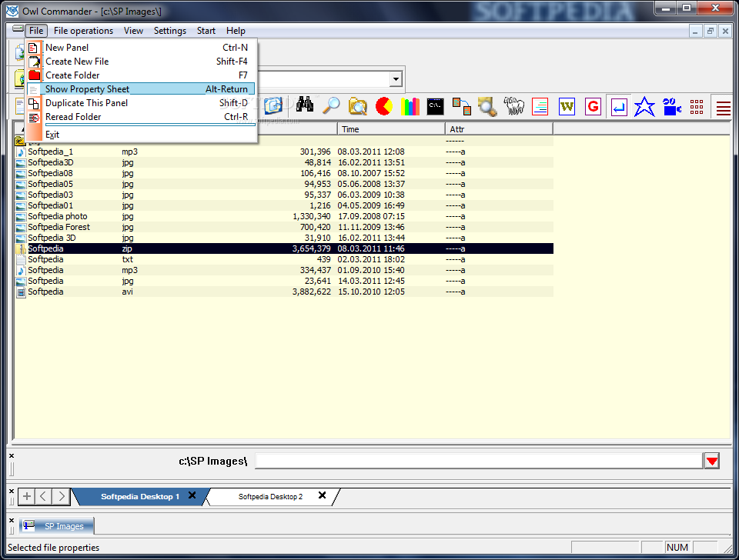The image size is (739, 560).
Task: Choose New Panel from File menu
Action: click(x=142, y=48)
